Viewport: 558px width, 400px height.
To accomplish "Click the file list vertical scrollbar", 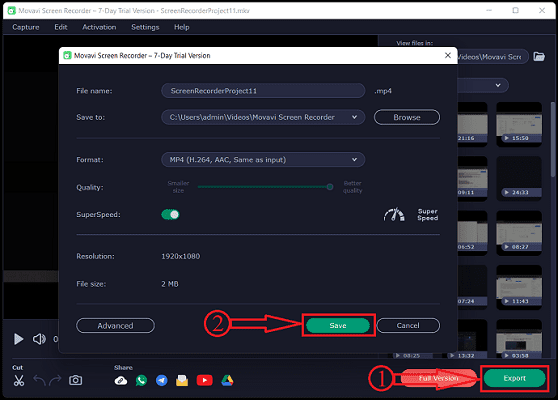I will (x=553, y=139).
